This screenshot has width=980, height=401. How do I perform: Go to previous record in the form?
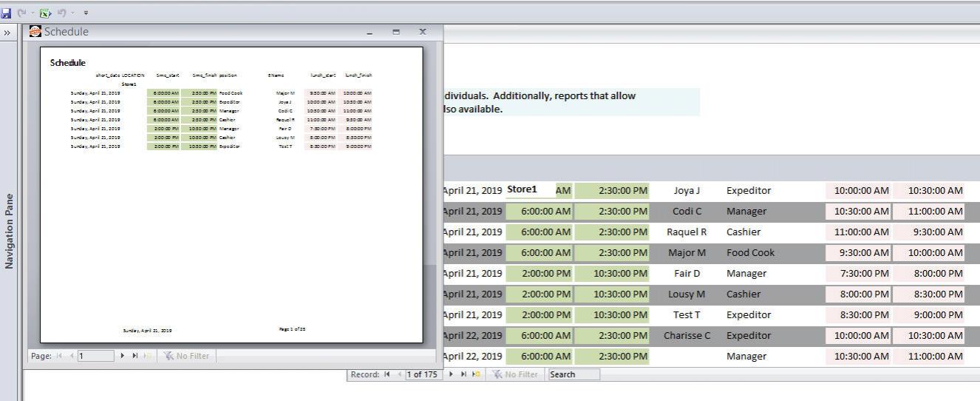click(x=399, y=374)
